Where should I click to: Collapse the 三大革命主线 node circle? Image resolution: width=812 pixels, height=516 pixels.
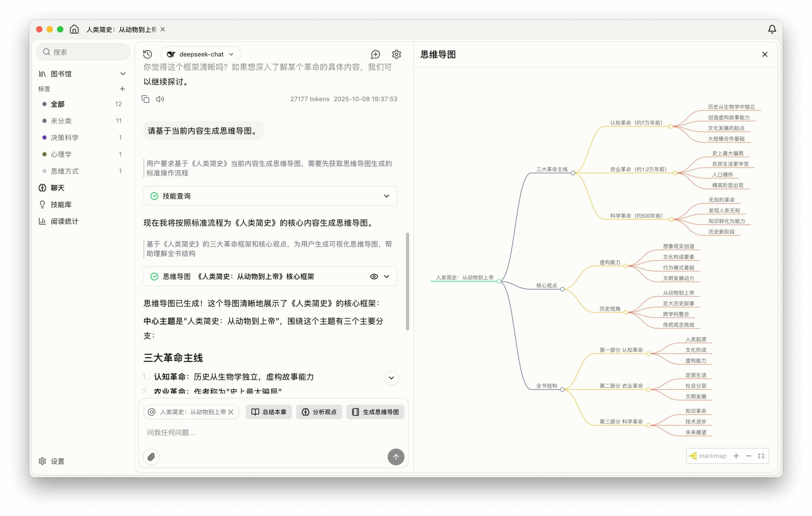coord(573,173)
